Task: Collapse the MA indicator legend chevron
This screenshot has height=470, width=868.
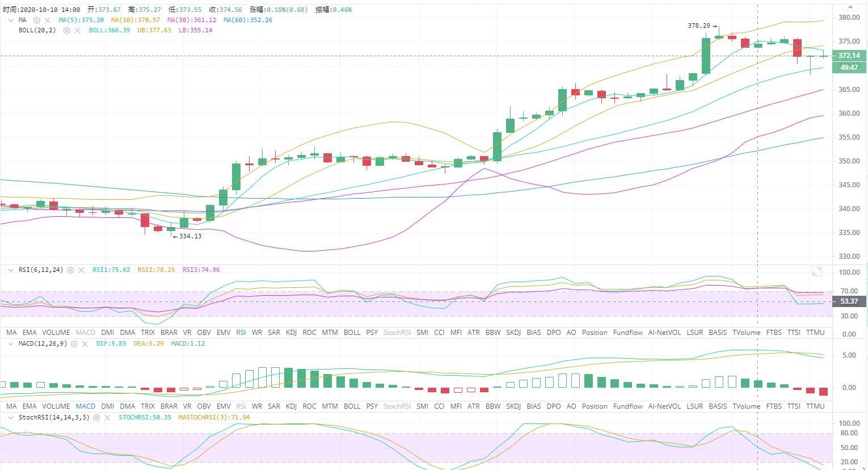Action: (x=10, y=20)
